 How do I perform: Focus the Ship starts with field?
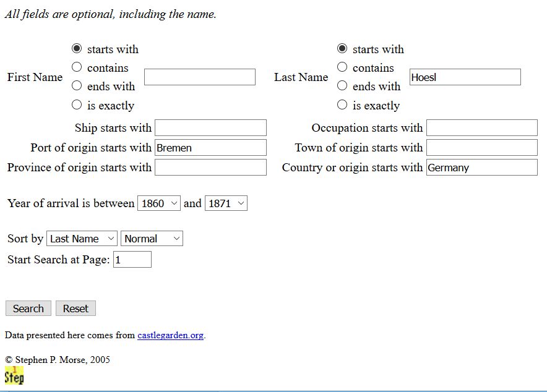click(x=211, y=128)
